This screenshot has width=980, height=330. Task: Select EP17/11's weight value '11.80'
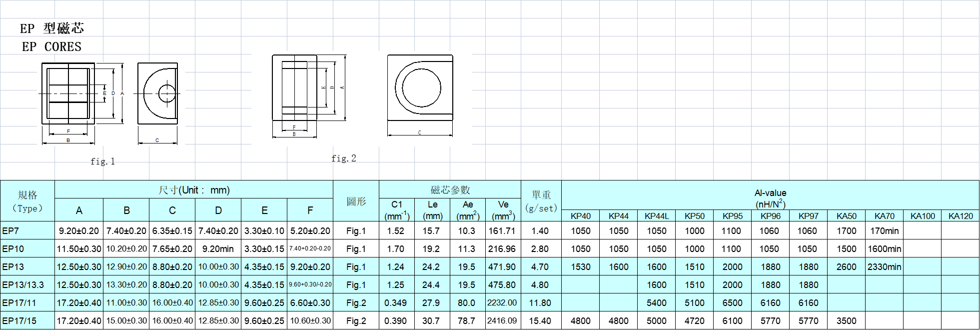tap(541, 302)
